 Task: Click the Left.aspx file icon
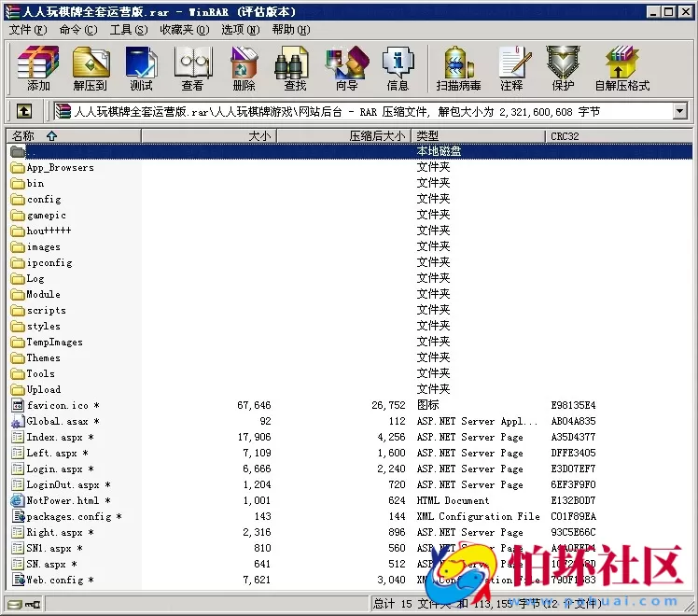point(18,453)
